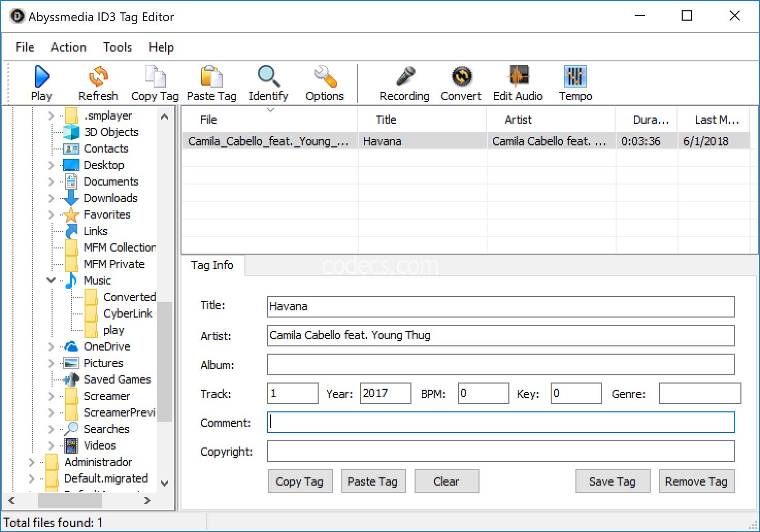The height and width of the screenshot is (532, 760).
Task: Collapse the Music tree node
Action: 51,280
